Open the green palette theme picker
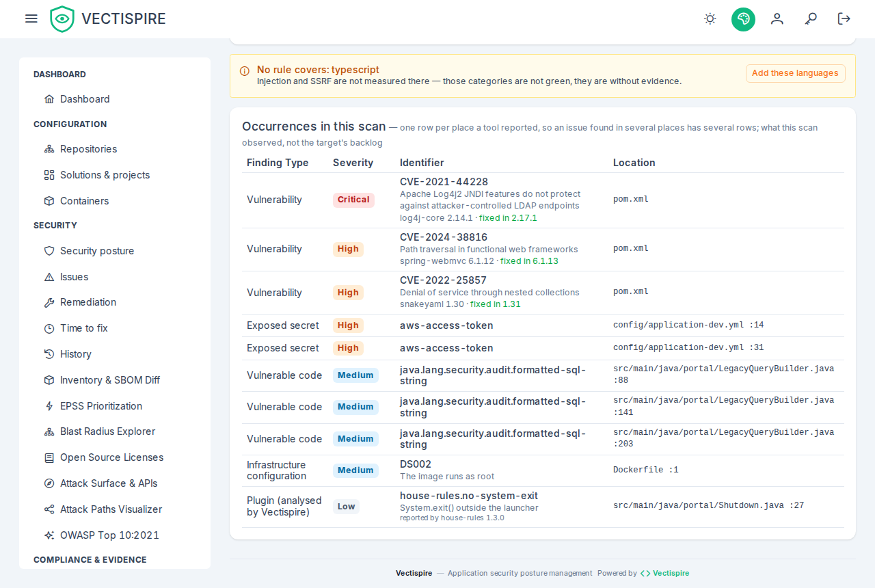Image resolution: width=875 pixels, height=588 pixels. (x=743, y=19)
